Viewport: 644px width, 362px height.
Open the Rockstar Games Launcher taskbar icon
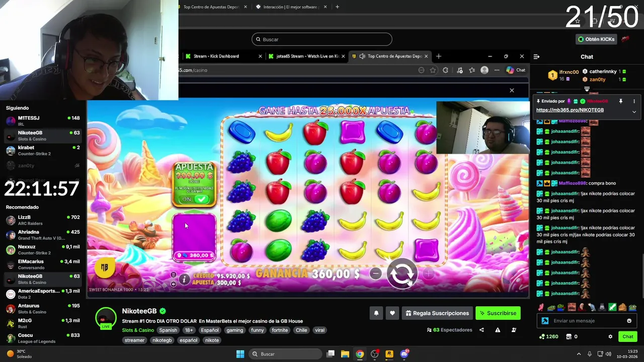[389, 354]
